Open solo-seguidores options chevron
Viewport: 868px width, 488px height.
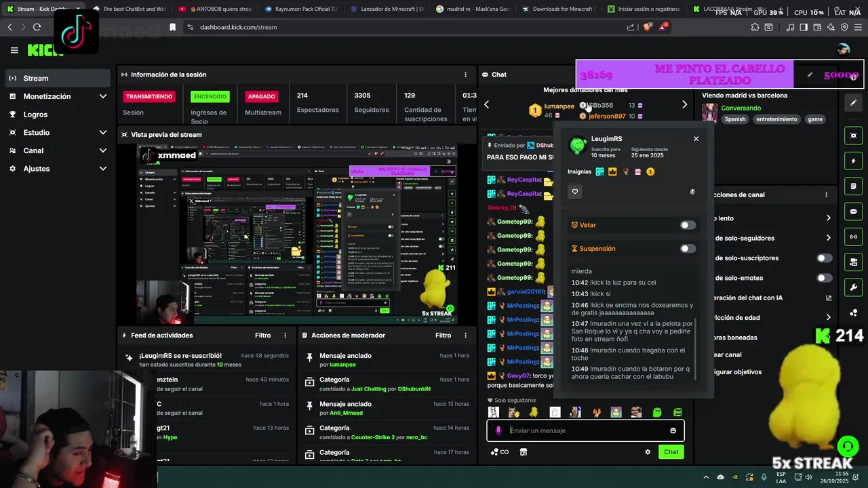pos(828,238)
